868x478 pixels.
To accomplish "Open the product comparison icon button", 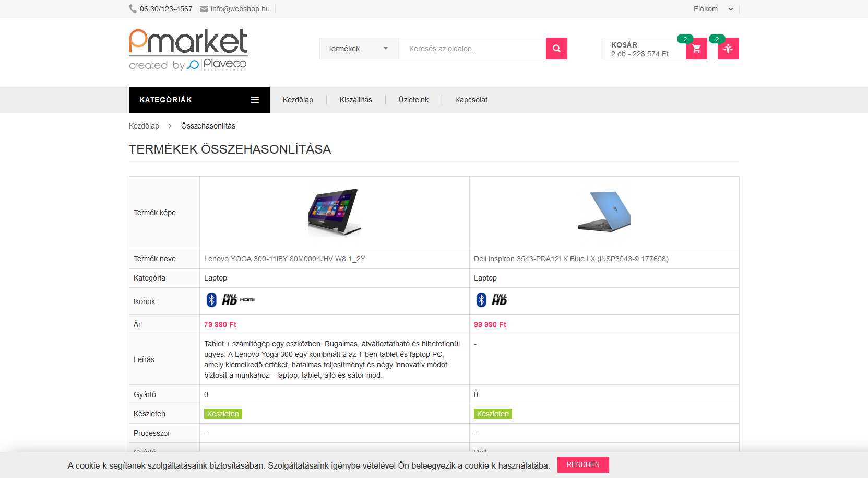I will click(728, 49).
